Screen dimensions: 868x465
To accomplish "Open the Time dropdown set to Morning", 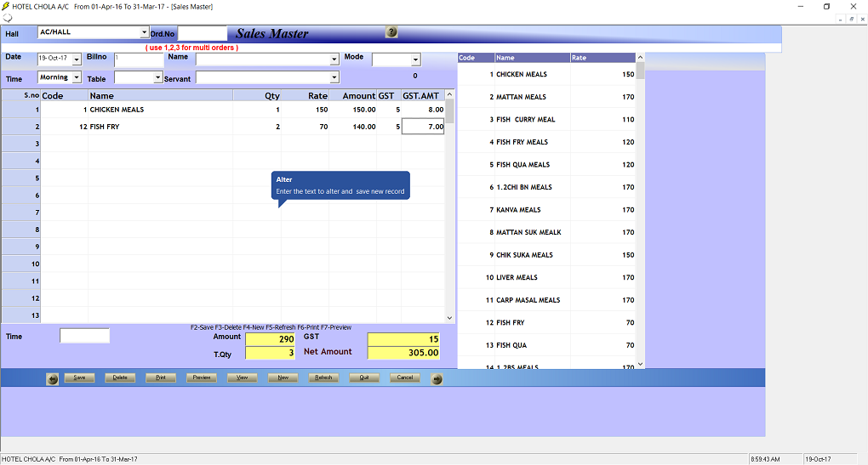I will pyautogui.click(x=77, y=77).
